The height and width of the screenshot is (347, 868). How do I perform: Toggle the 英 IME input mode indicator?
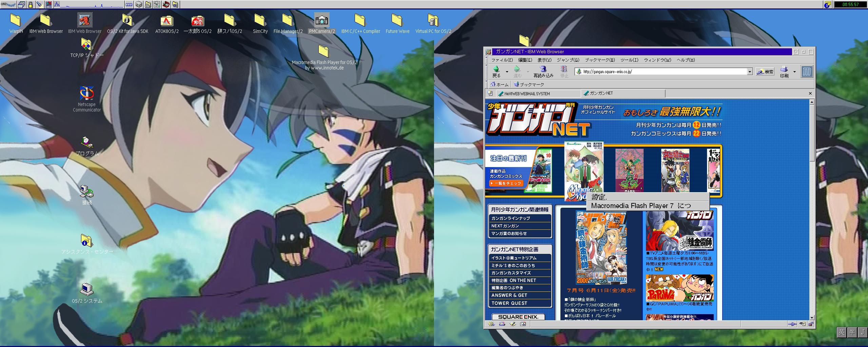click(x=842, y=332)
